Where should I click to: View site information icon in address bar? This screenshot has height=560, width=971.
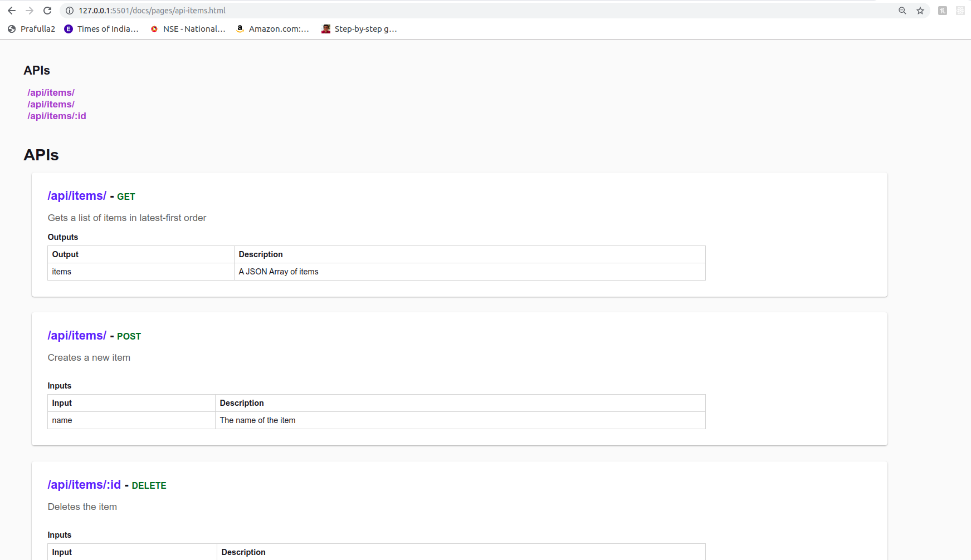(70, 11)
